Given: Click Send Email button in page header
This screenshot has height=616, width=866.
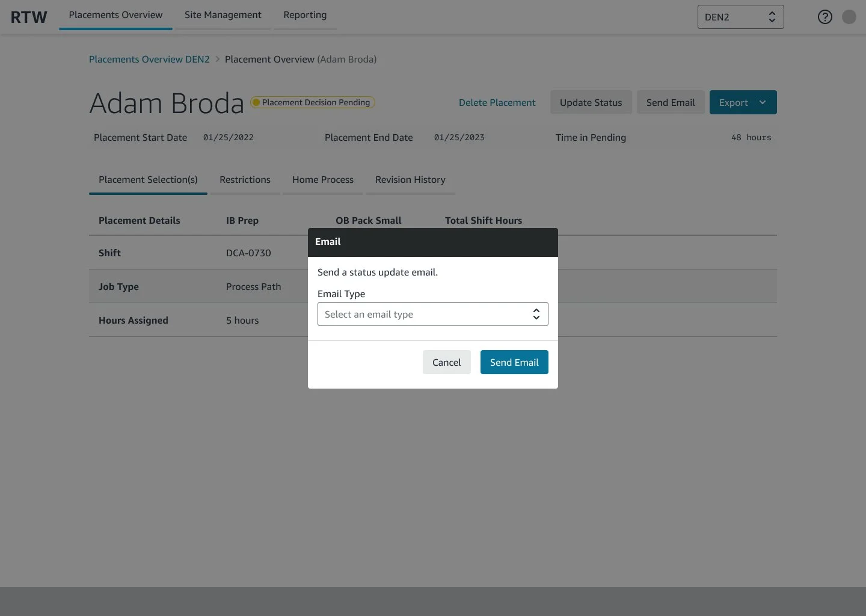Looking at the screenshot, I should click(671, 102).
